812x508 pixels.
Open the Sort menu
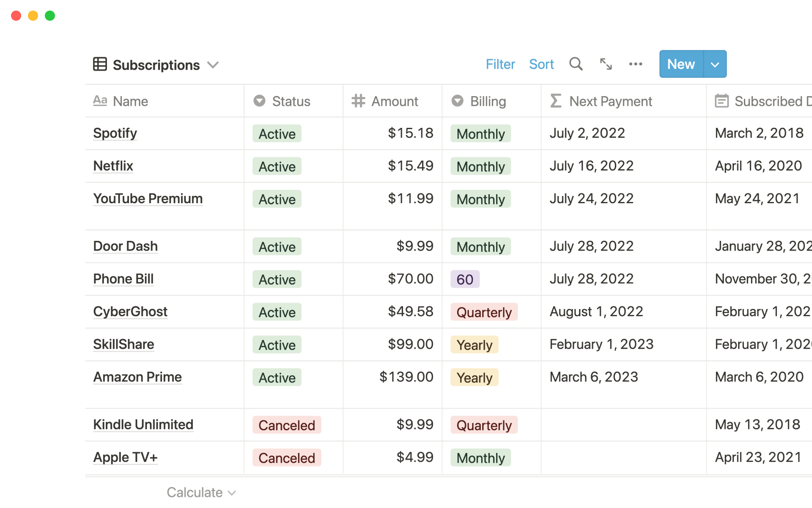(541, 64)
